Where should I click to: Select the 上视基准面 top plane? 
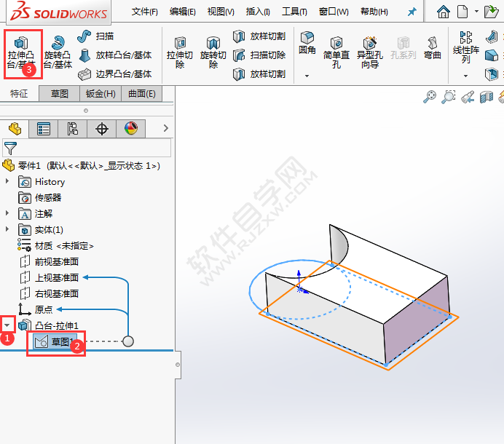tap(50, 277)
